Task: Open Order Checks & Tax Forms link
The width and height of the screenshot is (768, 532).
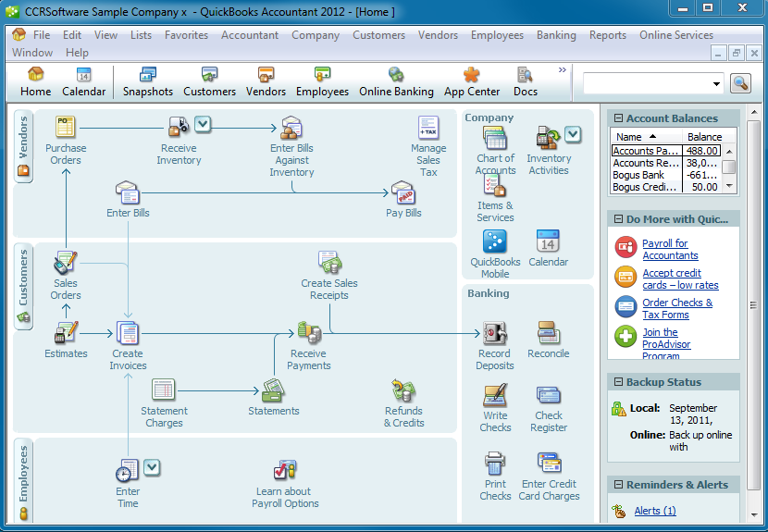Action: coord(677,309)
